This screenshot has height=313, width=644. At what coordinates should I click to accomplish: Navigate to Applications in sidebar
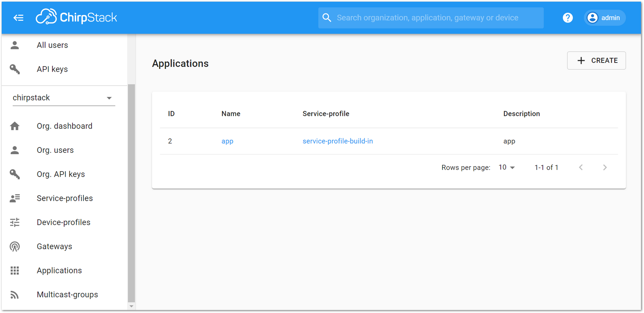pyautogui.click(x=64, y=271)
